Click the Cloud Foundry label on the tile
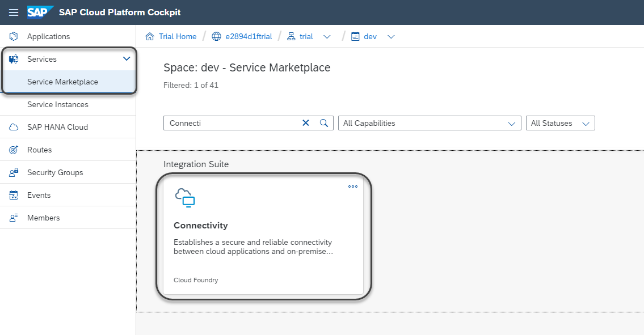 [196, 280]
